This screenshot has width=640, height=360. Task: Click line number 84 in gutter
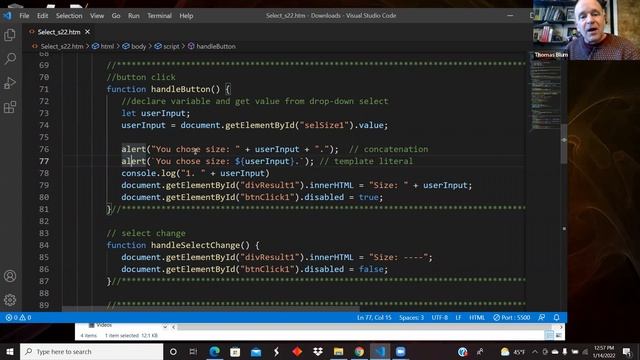44,245
